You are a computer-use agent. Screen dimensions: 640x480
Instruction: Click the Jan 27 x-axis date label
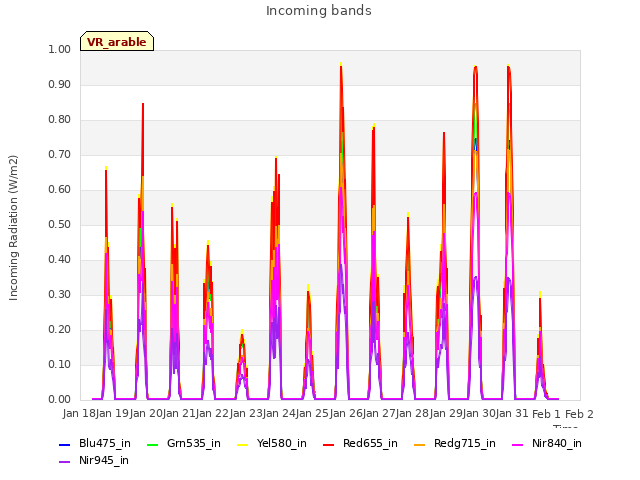click(379, 414)
